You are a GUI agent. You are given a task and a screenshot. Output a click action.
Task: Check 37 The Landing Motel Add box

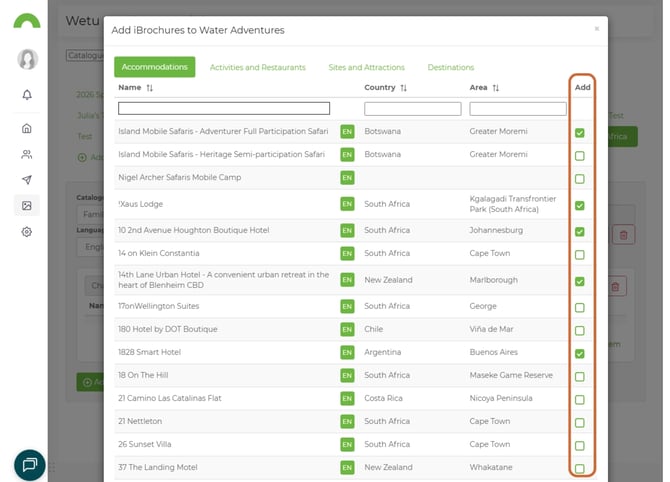tap(580, 469)
